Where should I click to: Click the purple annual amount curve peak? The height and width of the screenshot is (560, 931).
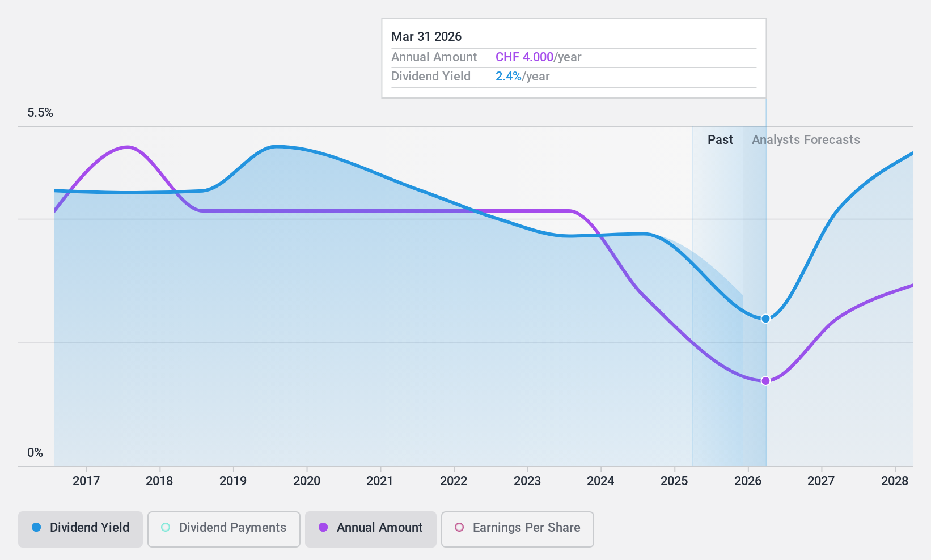[x=127, y=147]
